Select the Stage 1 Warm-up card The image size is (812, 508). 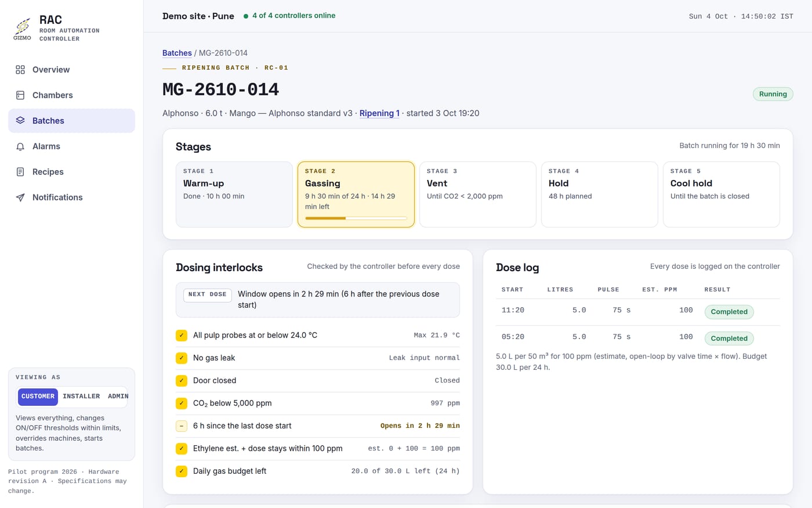[234, 194]
